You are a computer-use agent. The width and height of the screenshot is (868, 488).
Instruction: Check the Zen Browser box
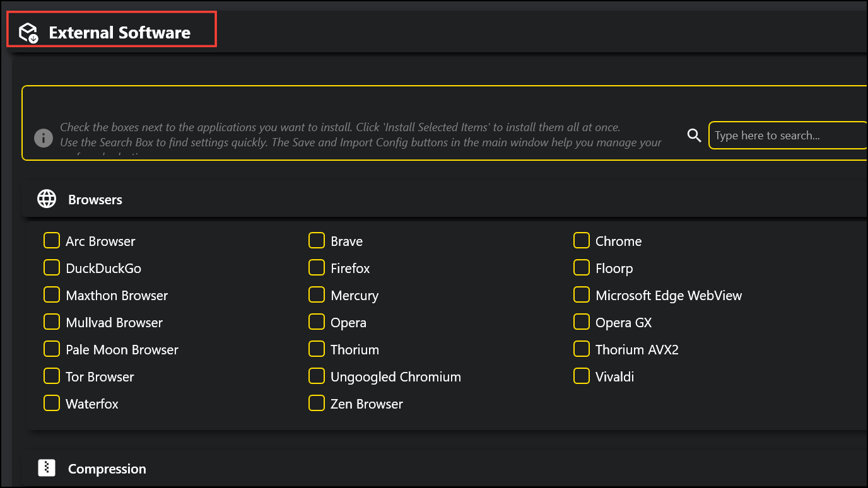pos(317,404)
